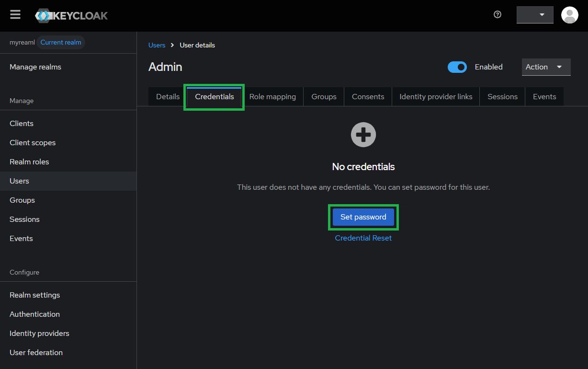The height and width of the screenshot is (369, 588).
Task: Select Authentication in the sidebar
Action: click(x=34, y=314)
